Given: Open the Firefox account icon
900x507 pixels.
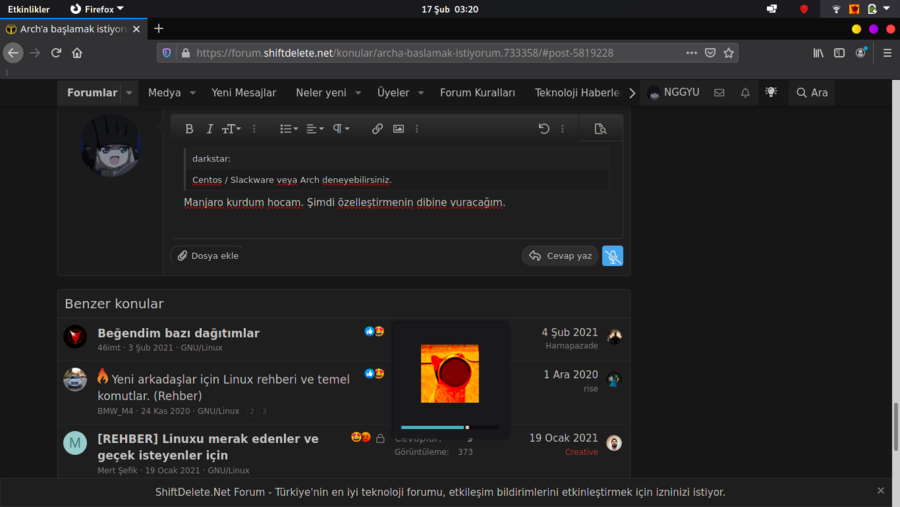Looking at the screenshot, I should pyautogui.click(x=860, y=53).
